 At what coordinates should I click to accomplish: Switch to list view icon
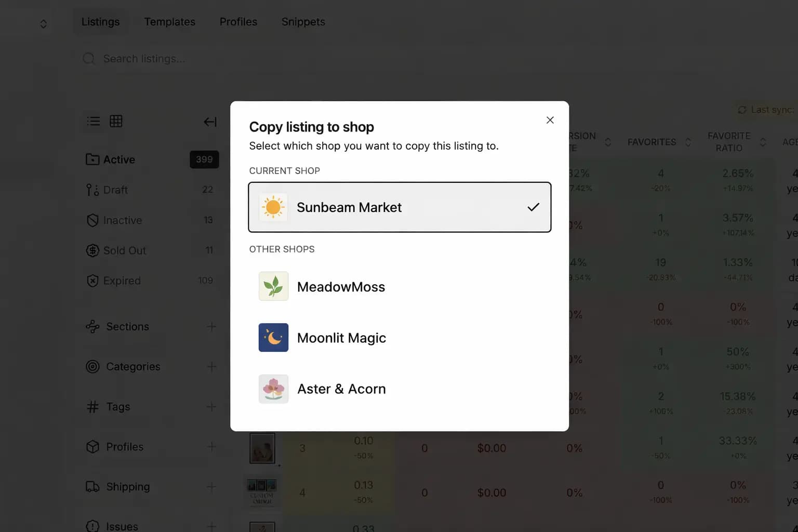[x=94, y=121]
